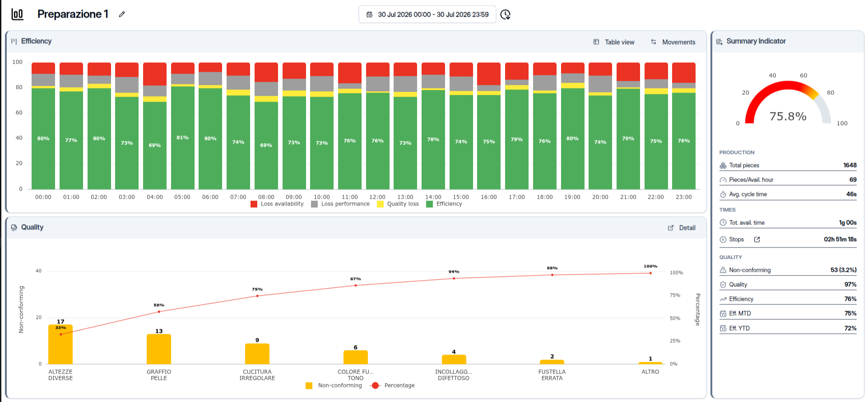The height and width of the screenshot is (402, 868).
Task: Click the INCOLLAGG... DIFETTOSO bar
Action: pos(454,360)
